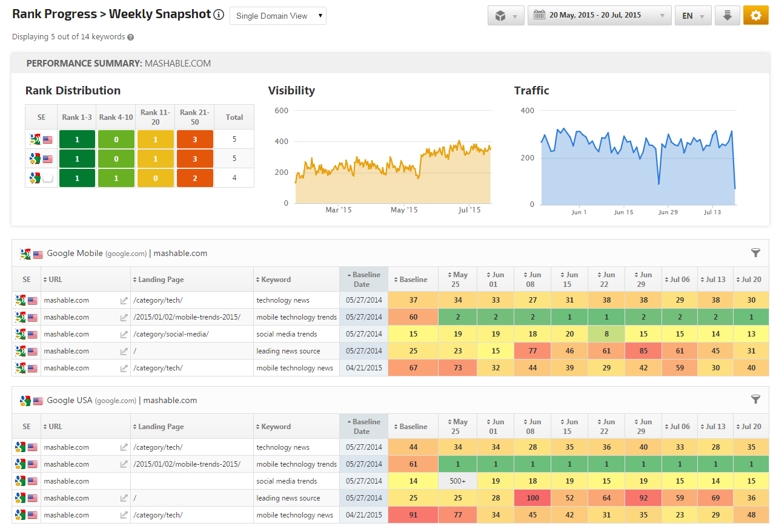Open the Google USA table filter funnel
Screen dimensions: 776x532
755,399
